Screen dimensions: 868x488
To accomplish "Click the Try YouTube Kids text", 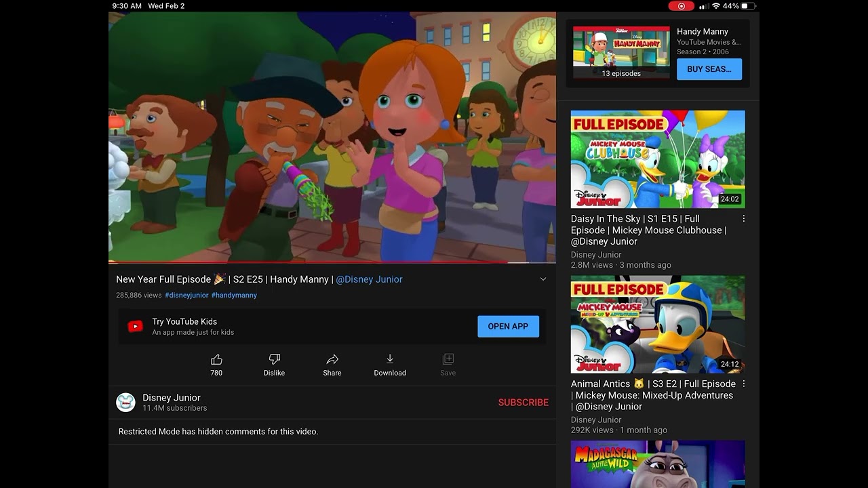I will click(x=184, y=322).
